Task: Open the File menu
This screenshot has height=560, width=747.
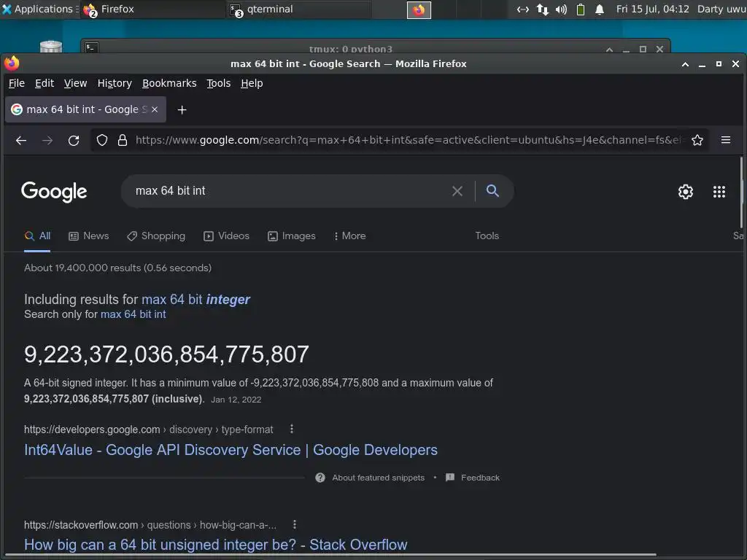Action: coord(17,83)
